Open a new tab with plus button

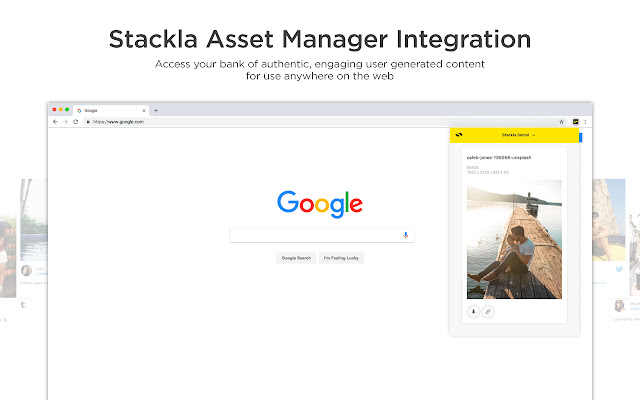point(156,111)
